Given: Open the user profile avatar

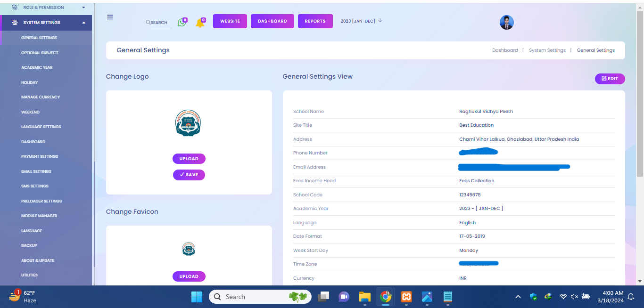Looking at the screenshot, I should [x=506, y=22].
